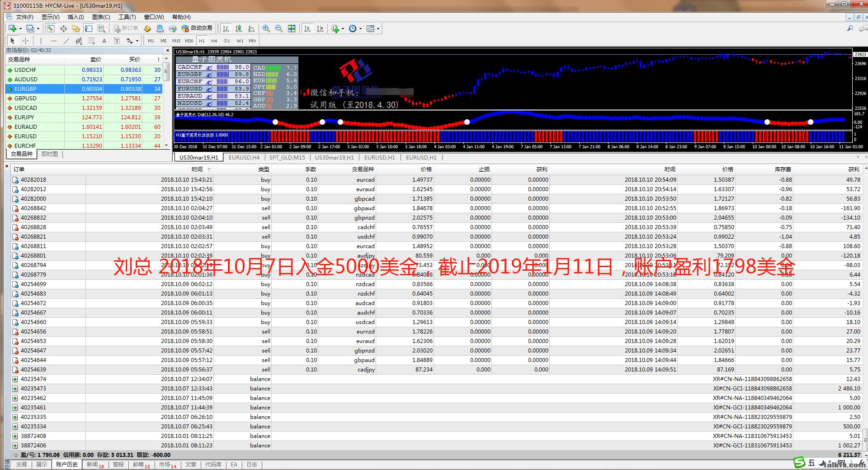Viewport: 868px width, 470px height.
Task: Close the Market Watch panel
Action: (168, 50)
